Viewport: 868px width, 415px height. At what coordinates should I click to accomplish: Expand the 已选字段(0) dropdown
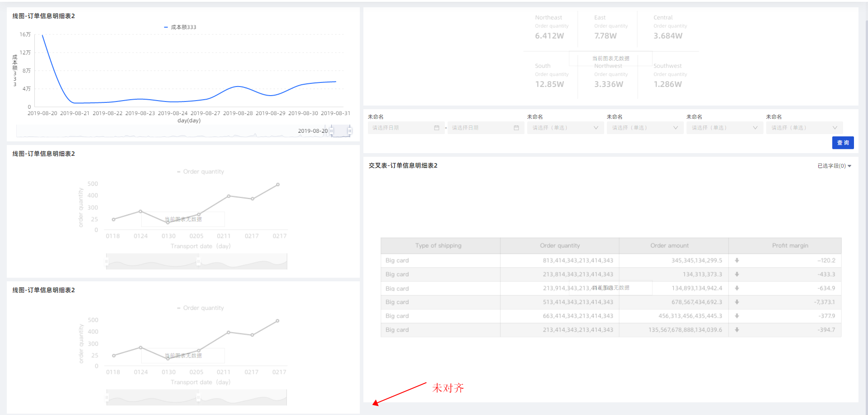pos(834,166)
